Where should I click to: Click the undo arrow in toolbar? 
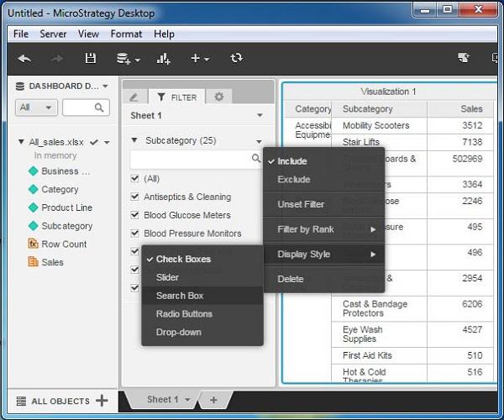[x=24, y=59]
